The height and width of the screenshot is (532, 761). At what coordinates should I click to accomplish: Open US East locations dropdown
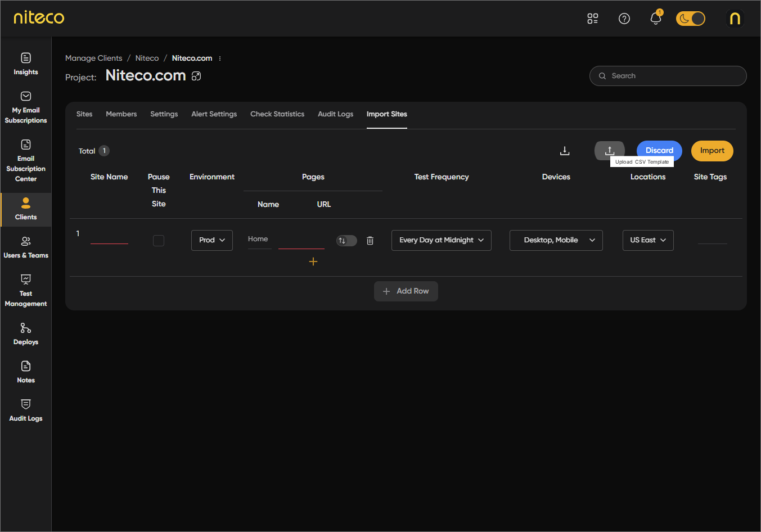click(648, 240)
